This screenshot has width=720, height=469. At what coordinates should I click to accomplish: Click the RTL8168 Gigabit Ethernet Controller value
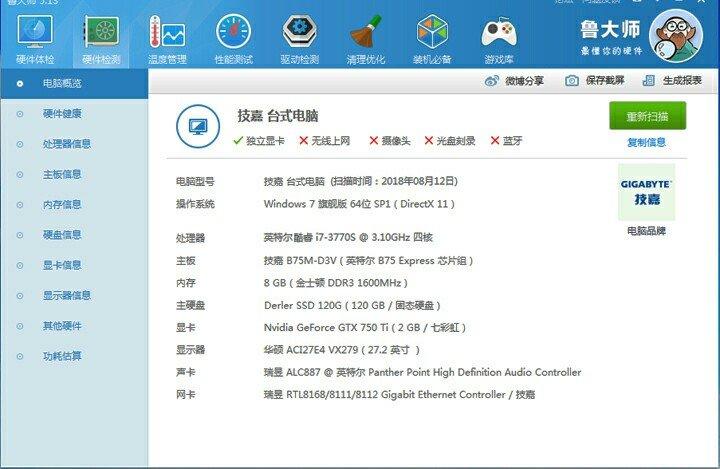(399, 395)
